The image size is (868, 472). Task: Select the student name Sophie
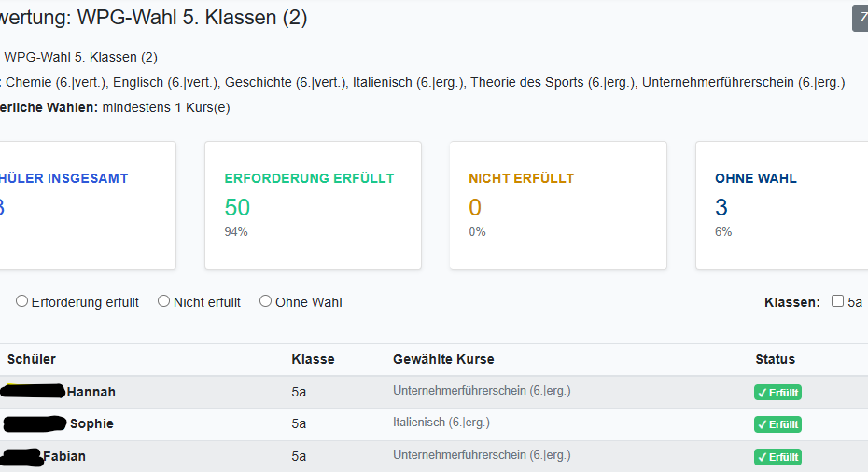coord(91,423)
